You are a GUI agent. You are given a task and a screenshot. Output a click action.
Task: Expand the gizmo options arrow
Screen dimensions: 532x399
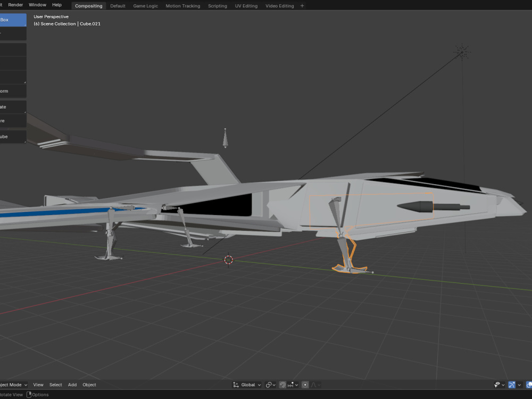click(x=519, y=385)
